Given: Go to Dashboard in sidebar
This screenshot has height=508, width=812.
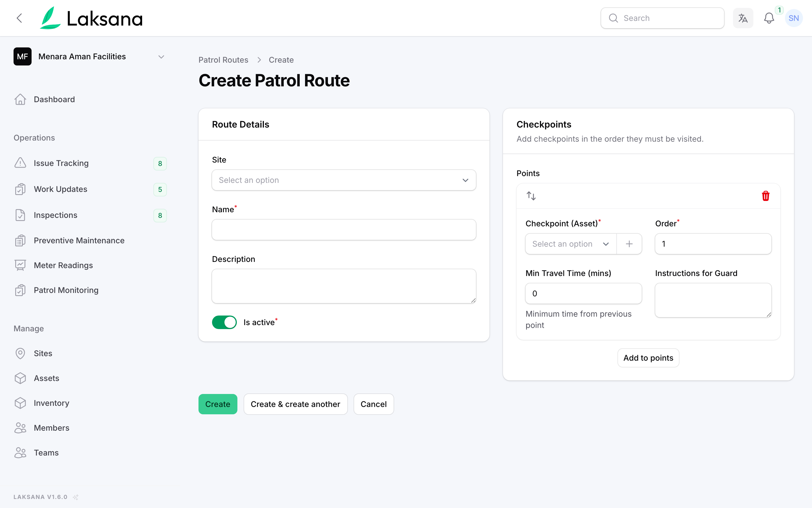Looking at the screenshot, I should pos(90,99).
